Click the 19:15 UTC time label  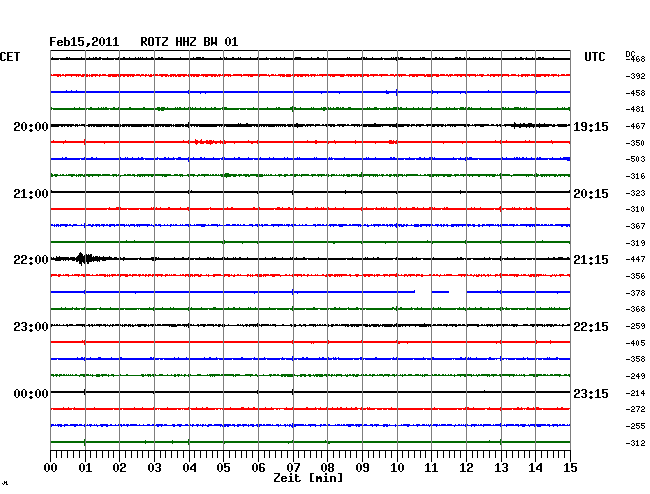click(x=591, y=127)
